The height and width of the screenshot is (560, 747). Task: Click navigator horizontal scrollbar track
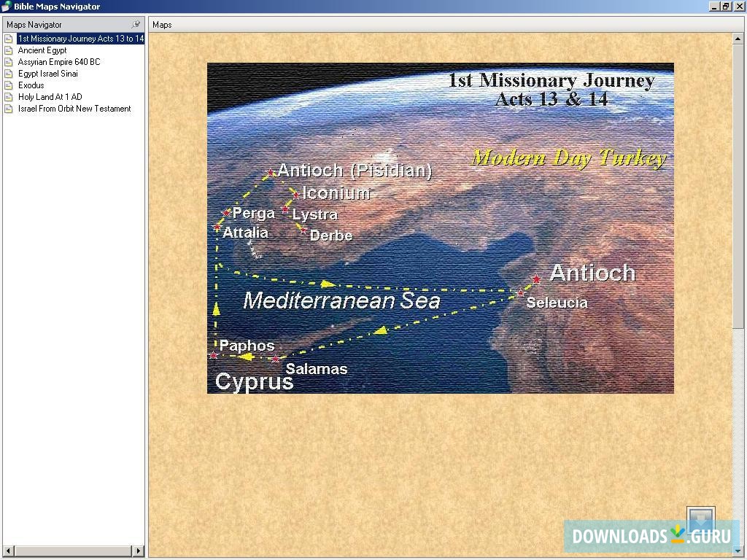pyautogui.click(x=73, y=551)
